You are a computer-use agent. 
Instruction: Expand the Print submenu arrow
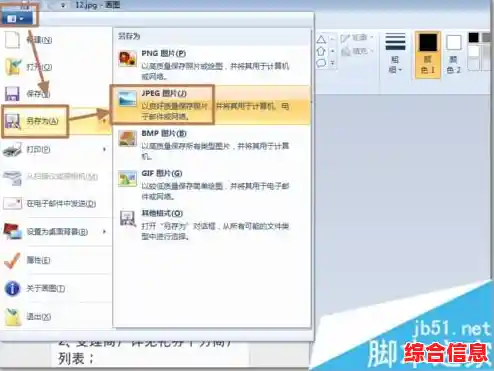tap(104, 149)
